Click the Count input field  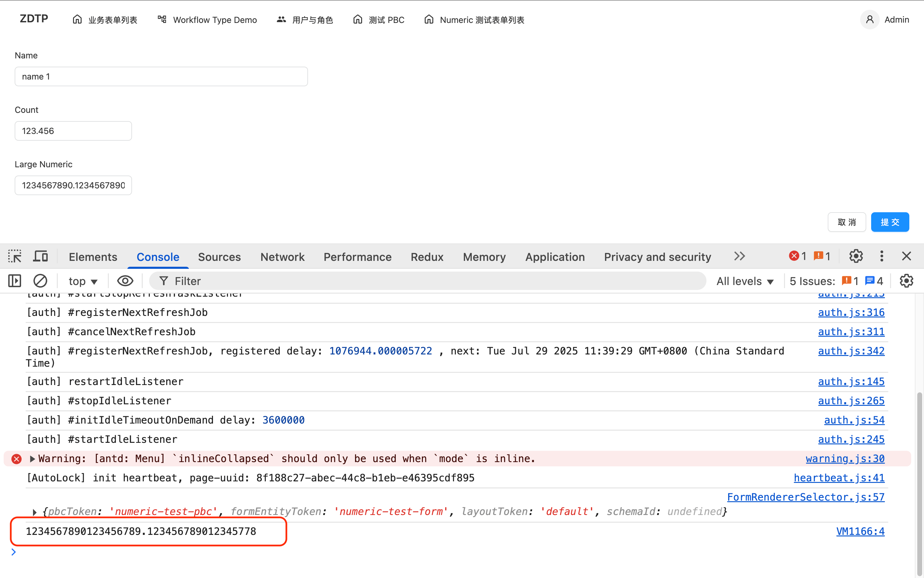click(x=73, y=131)
